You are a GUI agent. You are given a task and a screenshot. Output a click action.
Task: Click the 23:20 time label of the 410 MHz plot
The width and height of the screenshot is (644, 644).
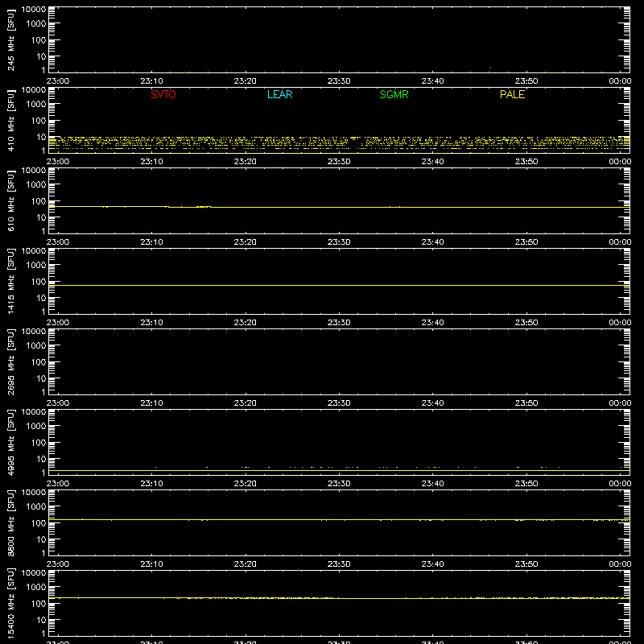(246, 162)
